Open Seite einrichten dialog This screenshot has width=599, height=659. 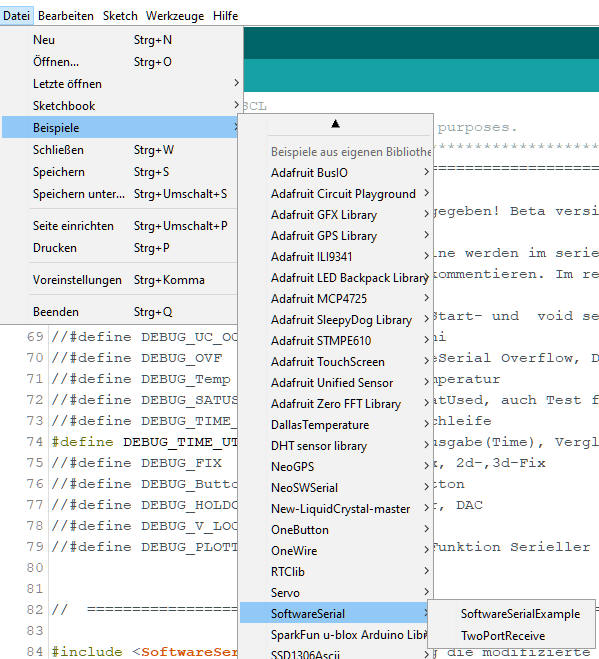coord(120,226)
